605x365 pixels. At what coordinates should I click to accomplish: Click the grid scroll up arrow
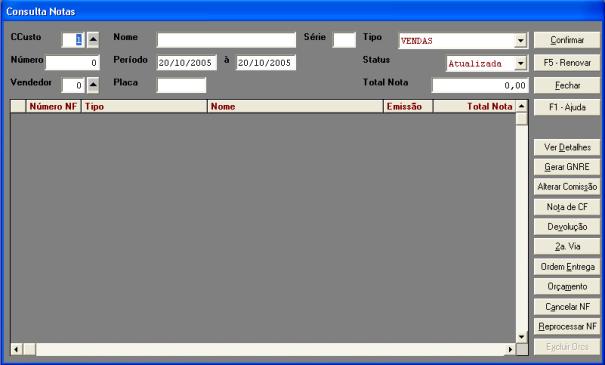(x=522, y=106)
